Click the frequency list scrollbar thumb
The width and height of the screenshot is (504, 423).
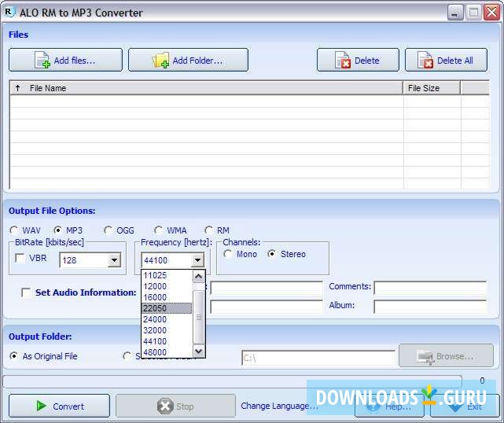[x=199, y=318]
